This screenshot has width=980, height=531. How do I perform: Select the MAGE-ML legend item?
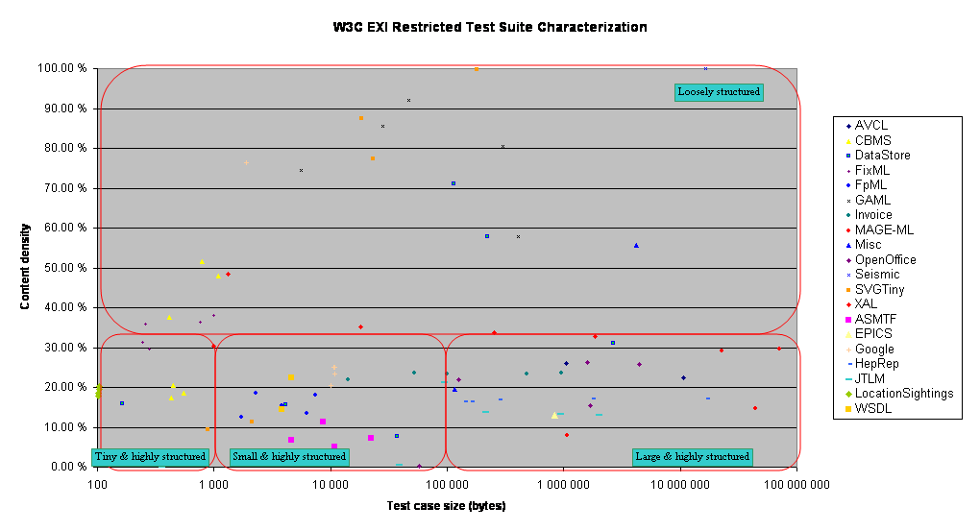tap(884, 230)
